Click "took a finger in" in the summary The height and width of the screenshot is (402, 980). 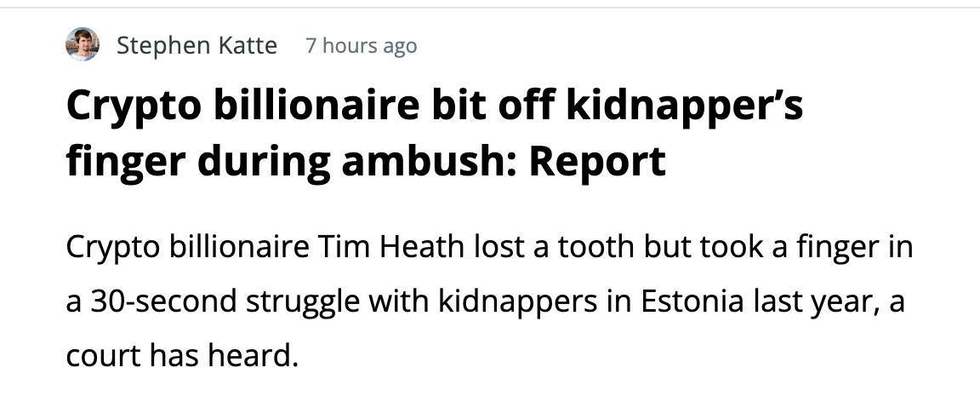[x=796, y=249]
